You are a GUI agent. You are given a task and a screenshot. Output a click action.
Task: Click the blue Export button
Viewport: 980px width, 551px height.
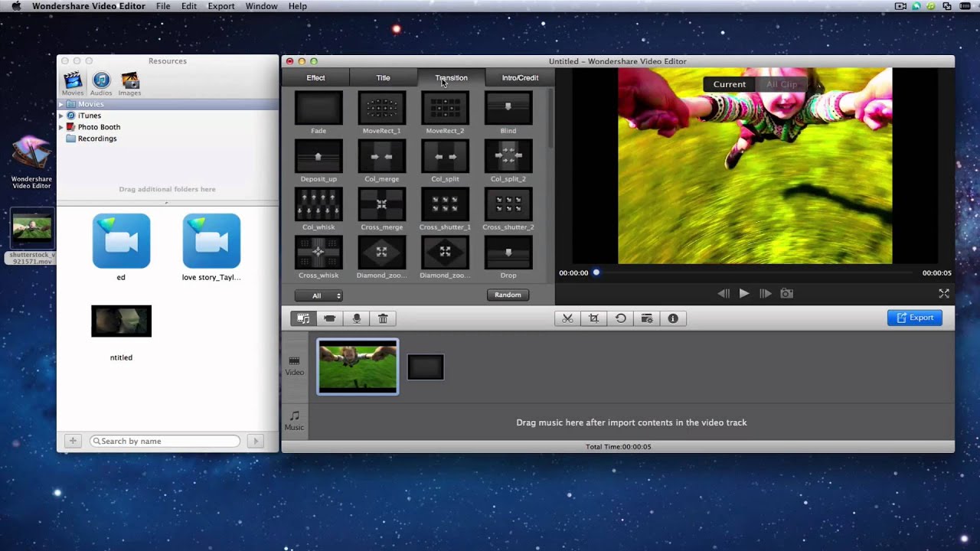coord(915,318)
